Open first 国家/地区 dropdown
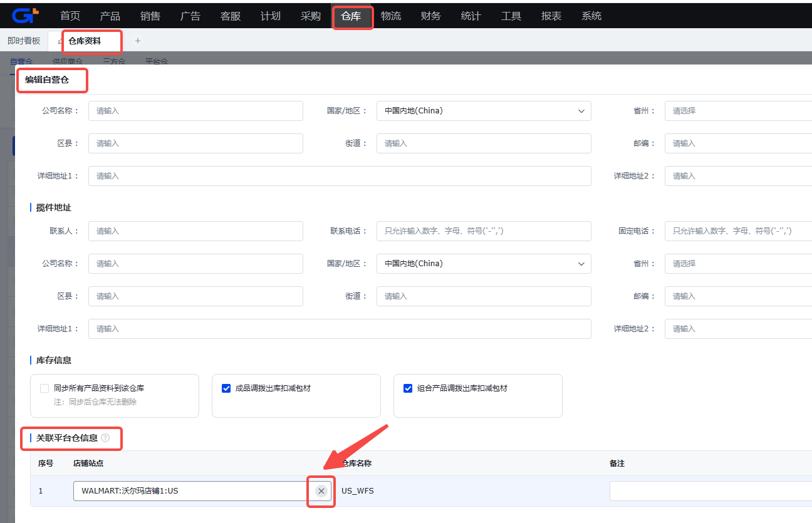812x523 pixels. pos(484,111)
